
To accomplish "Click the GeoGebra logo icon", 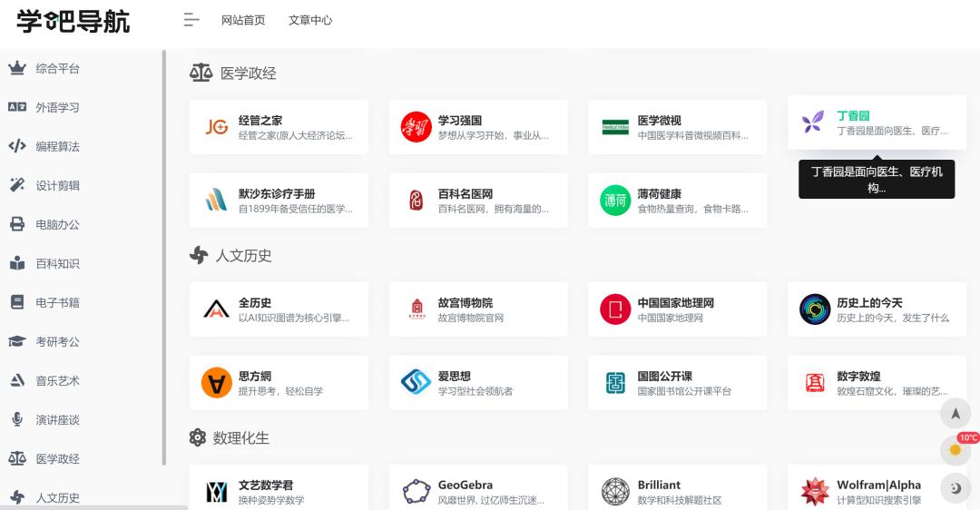I will 416,491.
